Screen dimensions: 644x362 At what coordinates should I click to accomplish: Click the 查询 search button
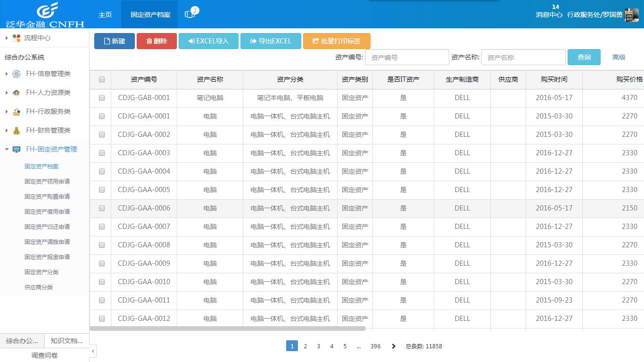coord(584,57)
